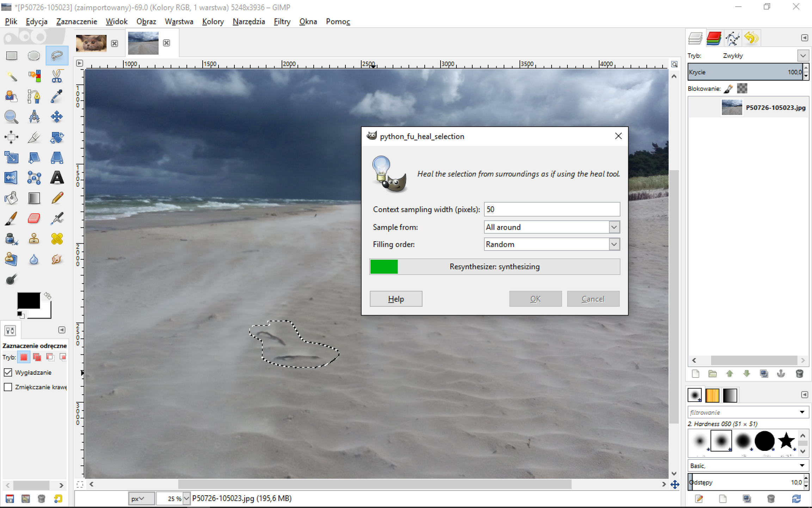Click the Cancel button in dialog

(593, 299)
